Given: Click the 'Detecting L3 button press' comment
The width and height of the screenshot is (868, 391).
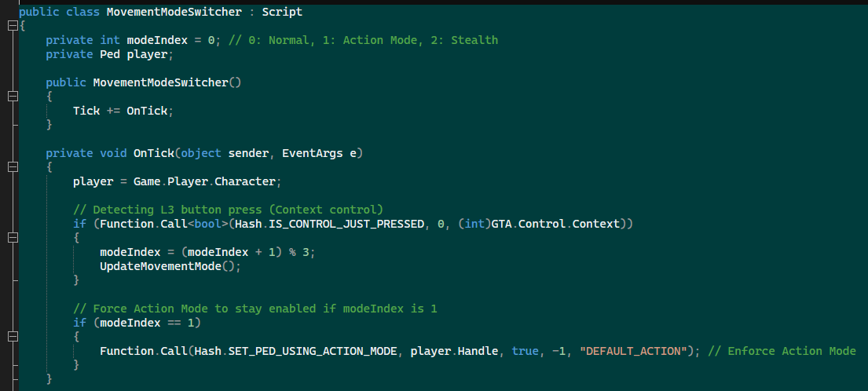Looking at the screenshot, I should 228,210.
